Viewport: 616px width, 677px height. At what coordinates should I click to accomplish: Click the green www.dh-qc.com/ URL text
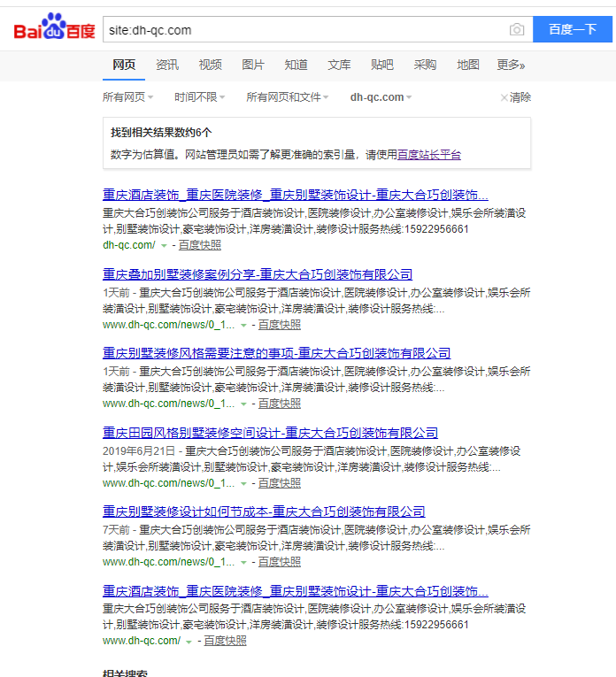(x=141, y=642)
